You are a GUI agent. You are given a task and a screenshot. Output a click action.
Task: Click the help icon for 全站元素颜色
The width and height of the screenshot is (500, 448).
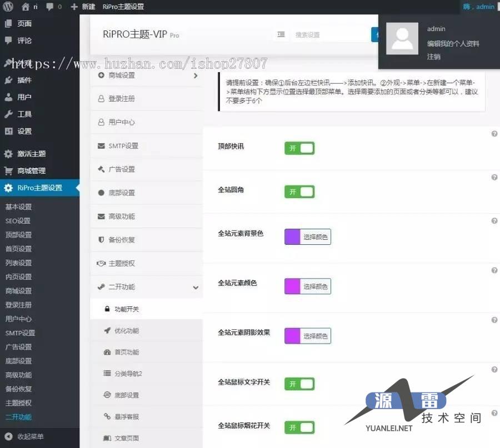(x=494, y=270)
